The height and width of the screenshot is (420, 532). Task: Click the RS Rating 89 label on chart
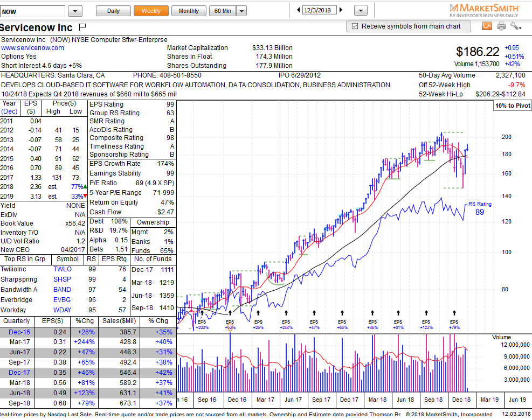click(480, 208)
